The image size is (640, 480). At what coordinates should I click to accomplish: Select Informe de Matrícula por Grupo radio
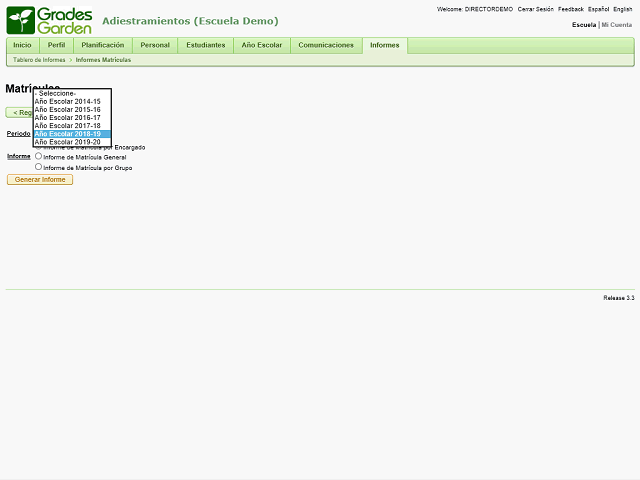[x=39, y=167]
